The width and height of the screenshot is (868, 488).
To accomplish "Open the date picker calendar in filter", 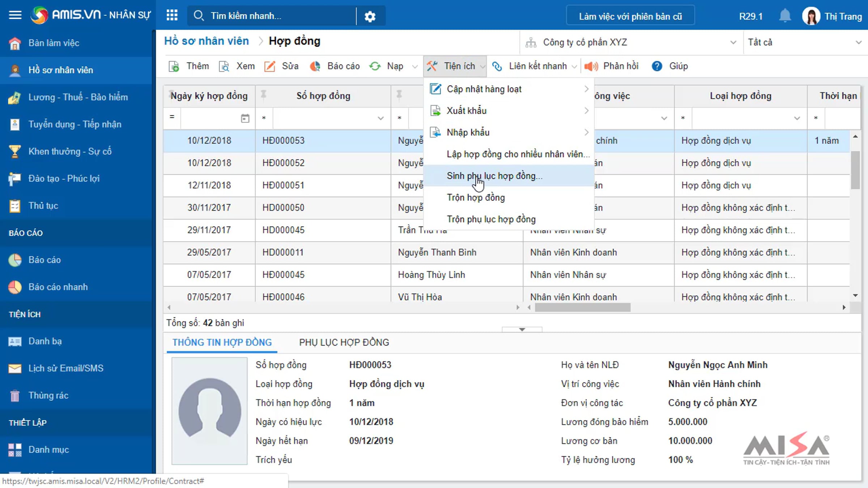I will (245, 118).
